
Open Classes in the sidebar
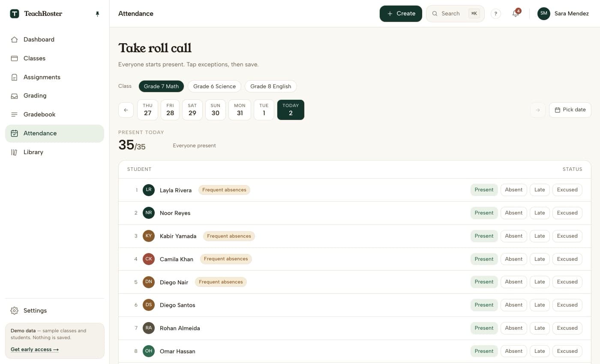pyautogui.click(x=54, y=58)
